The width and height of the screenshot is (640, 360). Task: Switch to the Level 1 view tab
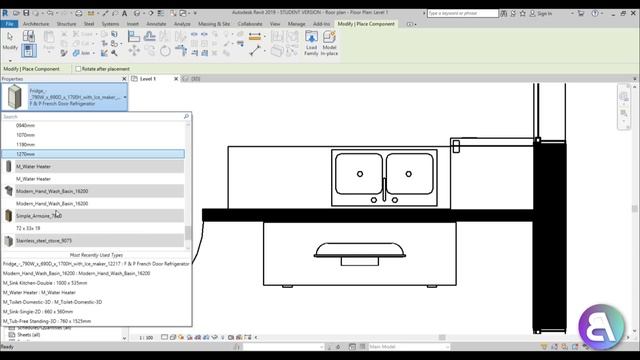coord(148,79)
